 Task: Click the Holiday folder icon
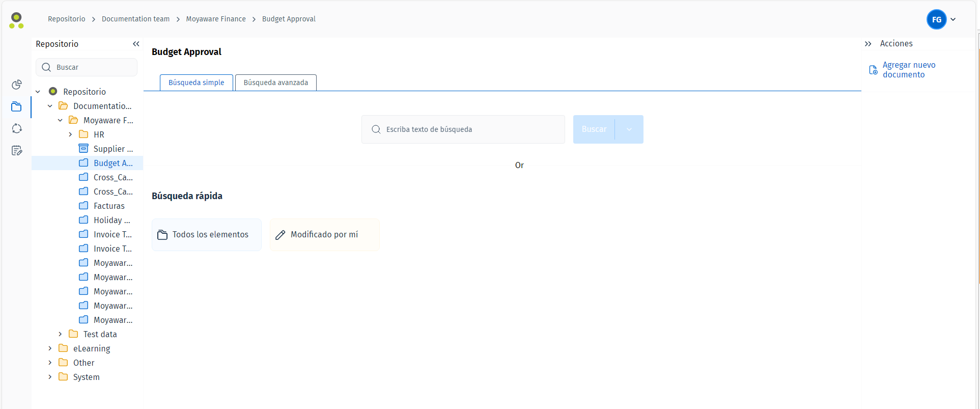click(83, 220)
